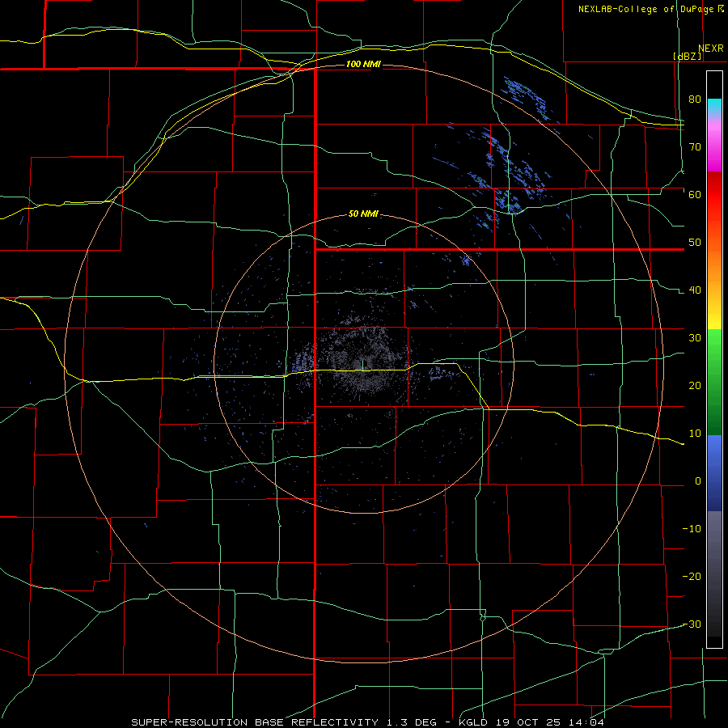Select the "0" value on the dBZ scale

coord(698,481)
